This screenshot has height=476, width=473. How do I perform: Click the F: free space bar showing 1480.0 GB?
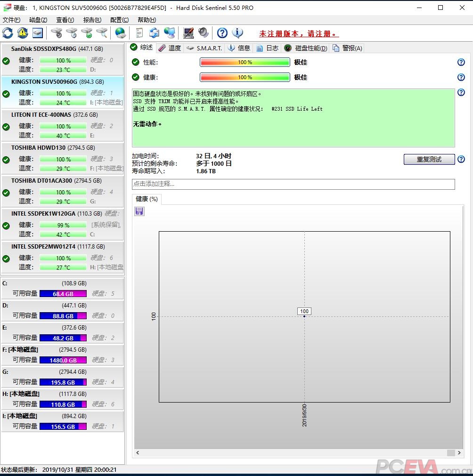[x=63, y=360]
